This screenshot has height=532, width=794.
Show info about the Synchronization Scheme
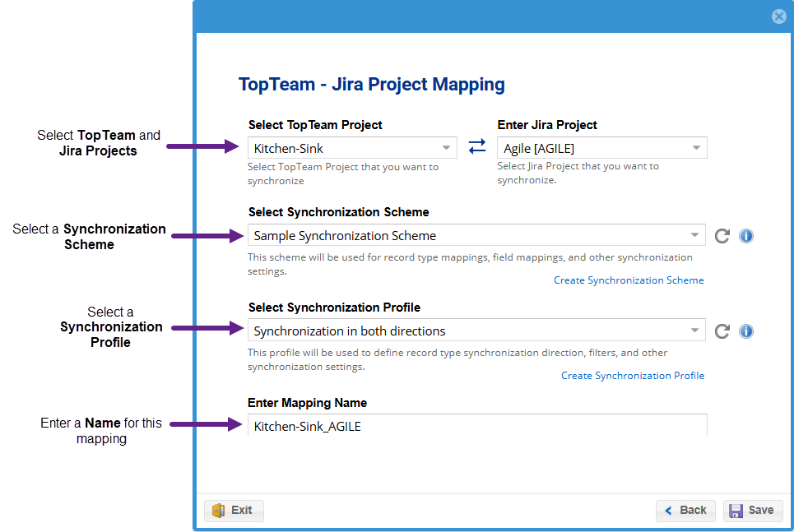tap(746, 236)
